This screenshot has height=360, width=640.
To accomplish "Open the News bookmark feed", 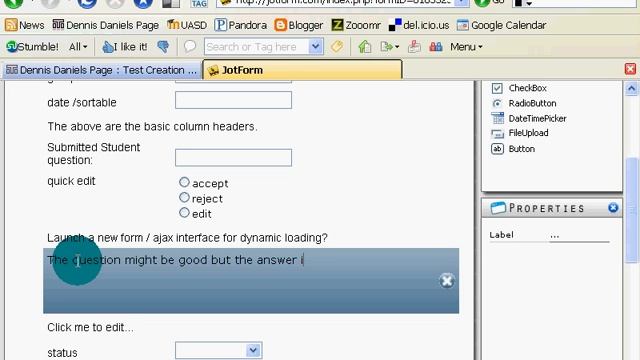I will pos(24,25).
